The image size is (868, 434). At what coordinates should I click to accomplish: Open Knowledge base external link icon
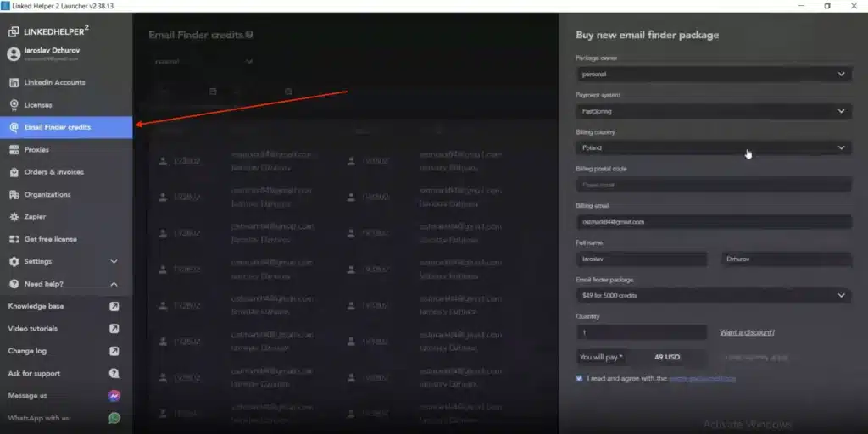pos(114,306)
